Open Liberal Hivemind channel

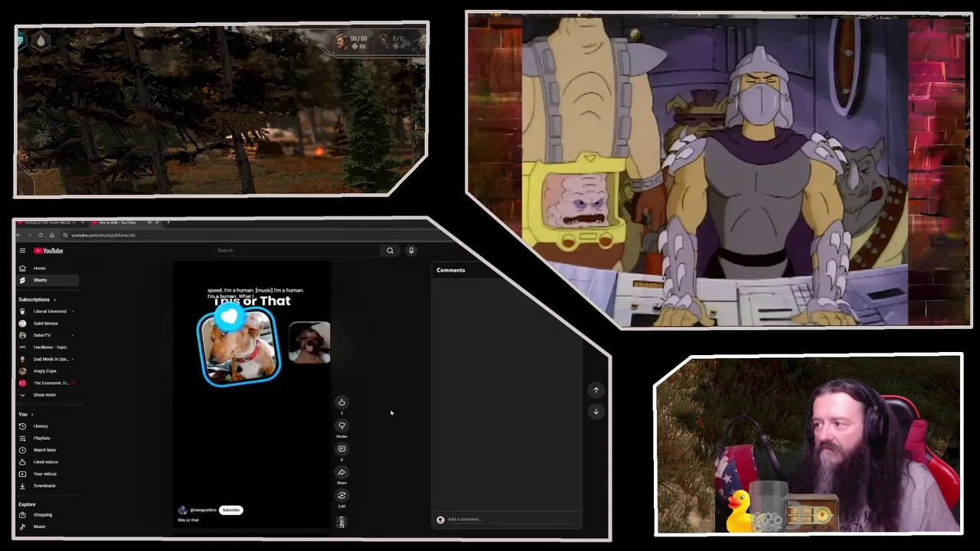[x=47, y=311]
